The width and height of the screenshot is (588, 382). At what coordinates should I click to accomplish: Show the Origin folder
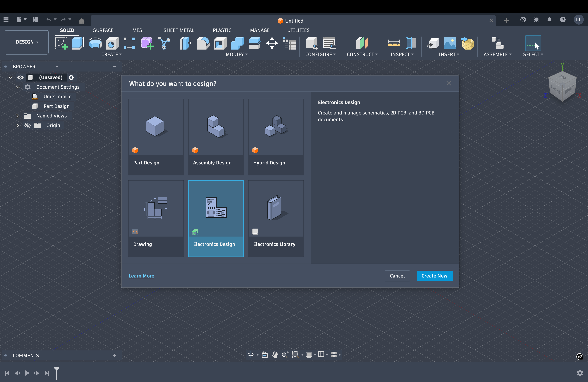click(x=27, y=125)
